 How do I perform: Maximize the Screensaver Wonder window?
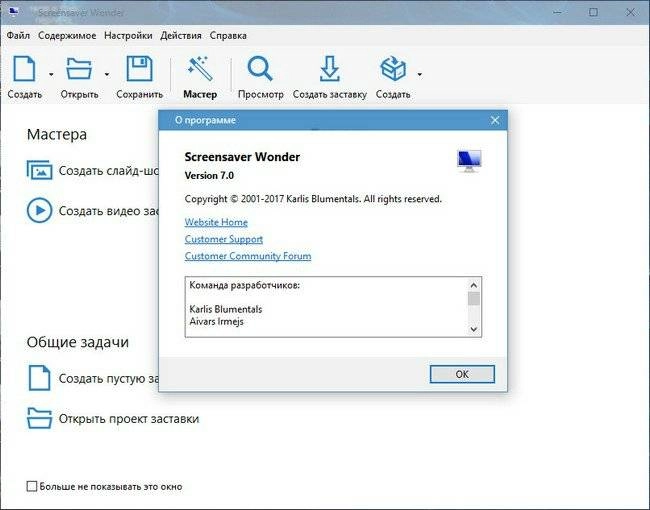click(x=593, y=12)
